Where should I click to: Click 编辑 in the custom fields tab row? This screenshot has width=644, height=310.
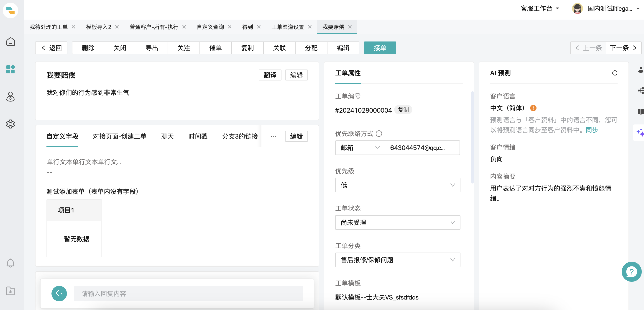[296, 136]
